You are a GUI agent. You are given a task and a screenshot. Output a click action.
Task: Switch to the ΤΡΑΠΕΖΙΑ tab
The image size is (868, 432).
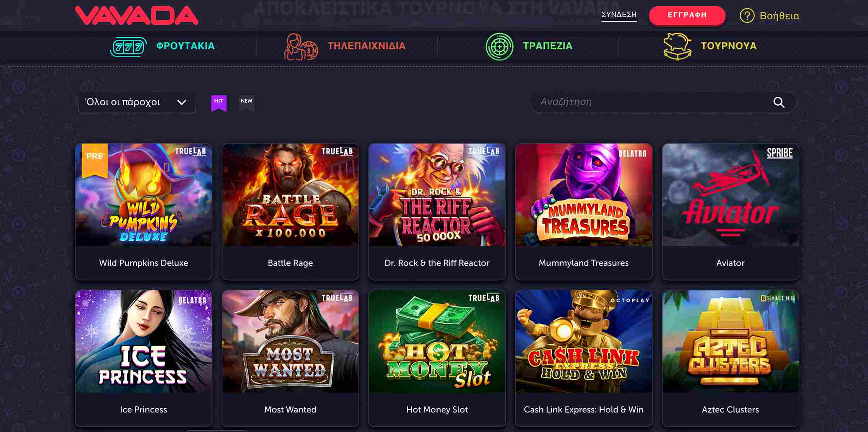point(547,46)
